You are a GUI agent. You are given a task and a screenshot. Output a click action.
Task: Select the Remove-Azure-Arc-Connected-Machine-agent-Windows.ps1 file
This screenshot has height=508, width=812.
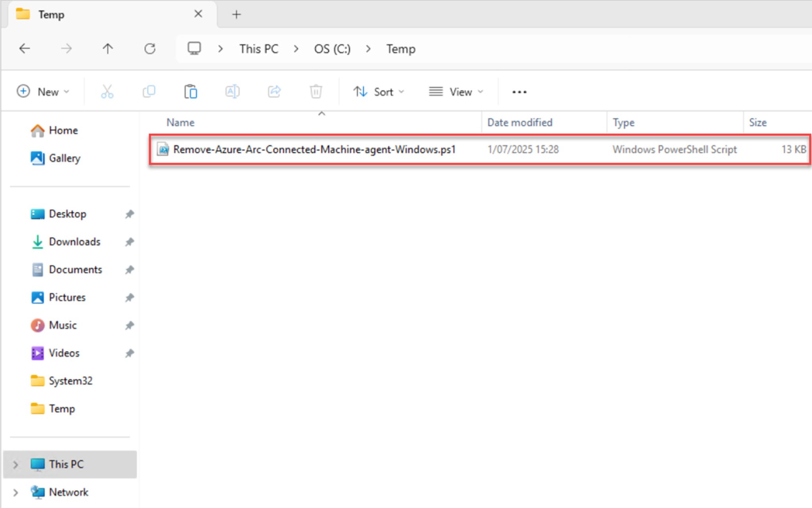(480, 150)
